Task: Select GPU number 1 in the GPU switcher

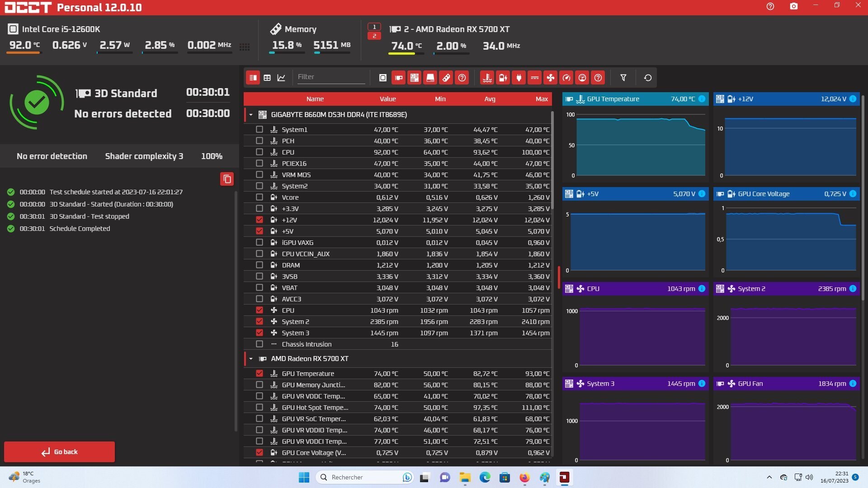Action: [374, 27]
